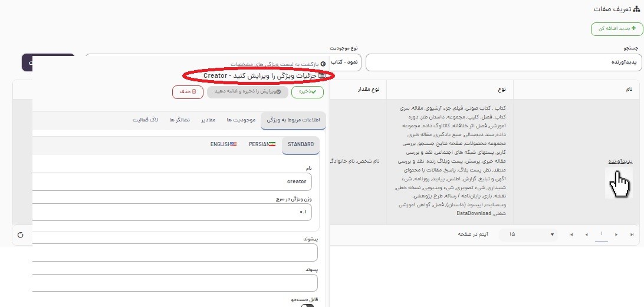
Task: Open the پدیدآورنده link in the table
Action: click(x=620, y=161)
